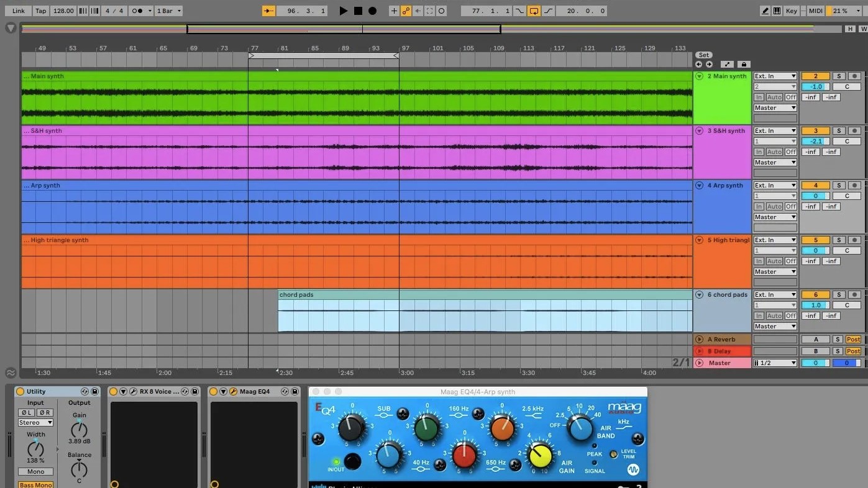868x488 pixels.
Task: Click the Mono button in Utility
Action: pyautogui.click(x=35, y=472)
